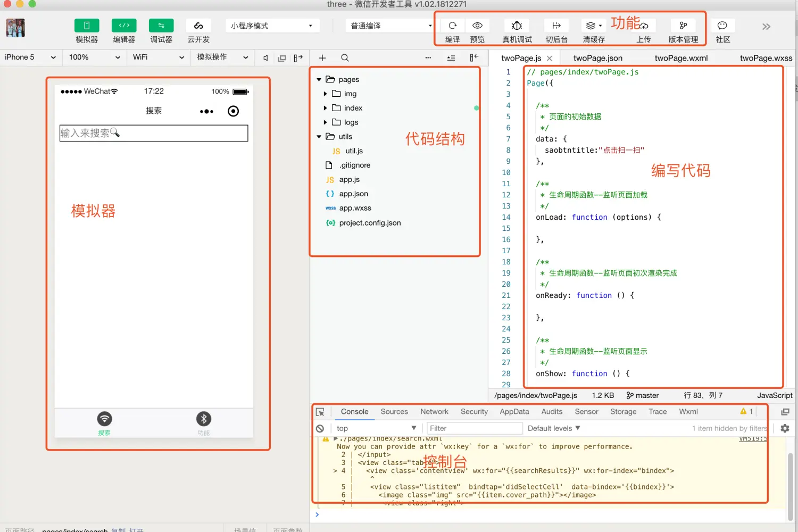Switch to the twoPage.json tab

coord(598,58)
